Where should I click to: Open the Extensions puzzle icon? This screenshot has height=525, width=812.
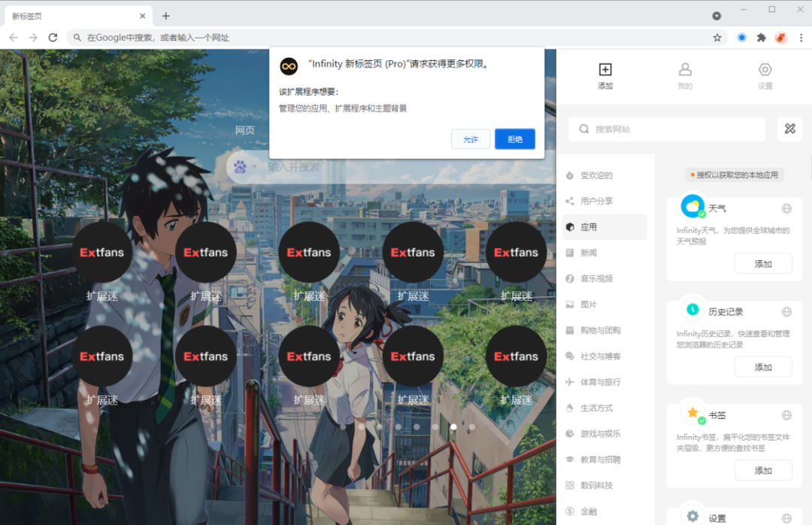point(761,38)
